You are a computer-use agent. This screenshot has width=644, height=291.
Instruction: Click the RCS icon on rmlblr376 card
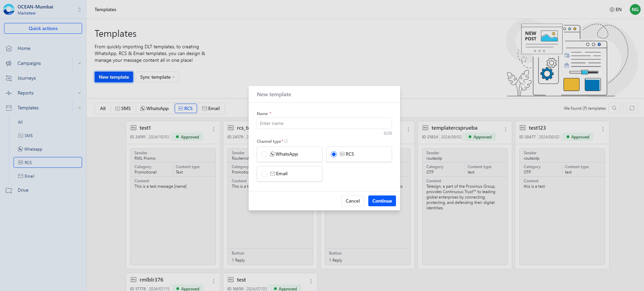click(x=133, y=280)
